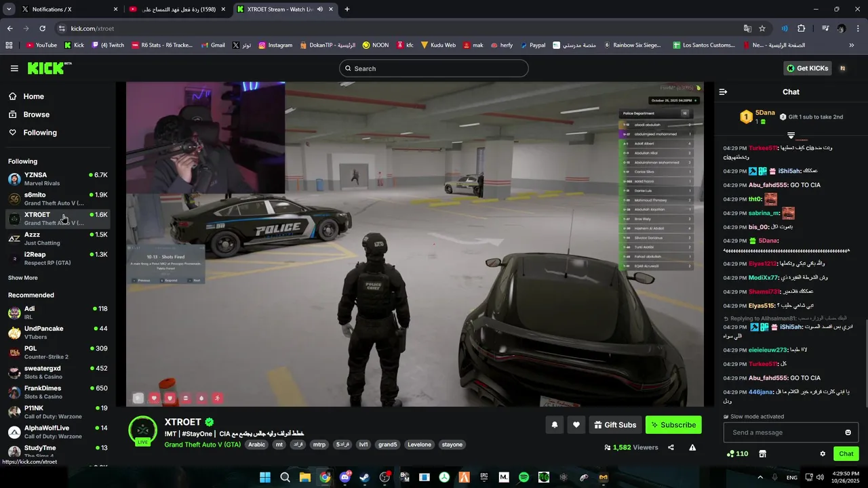
Task: Switch to the YouTube tab with Arabic title
Action: click(x=177, y=9)
